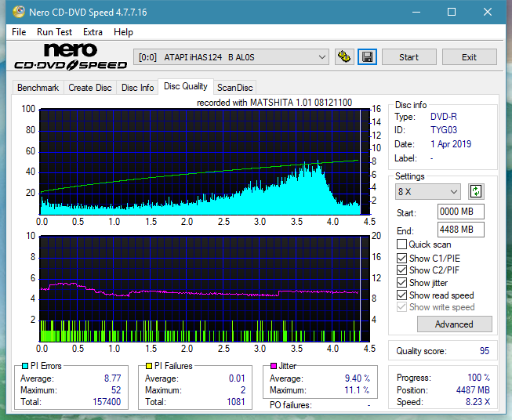
Task: Click the Jitter Average value 9.40 %
Action: pyautogui.click(x=358, y=378)
